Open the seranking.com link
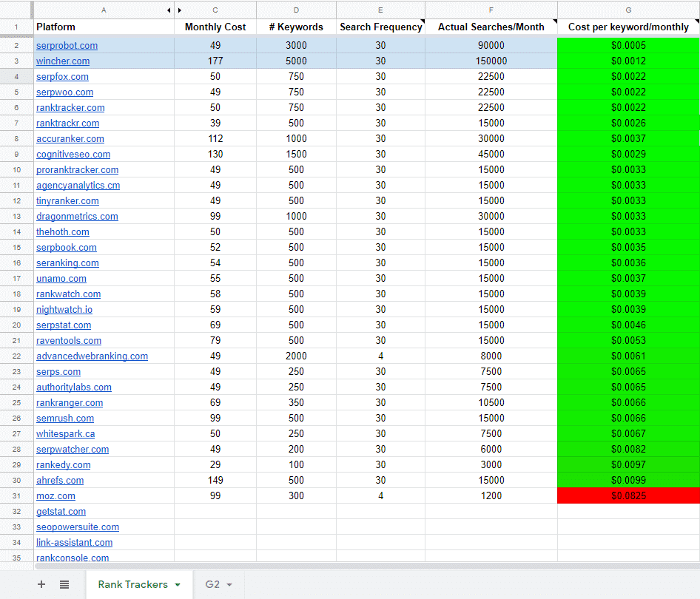Screen dimensions: 700x599 point(67,263)
